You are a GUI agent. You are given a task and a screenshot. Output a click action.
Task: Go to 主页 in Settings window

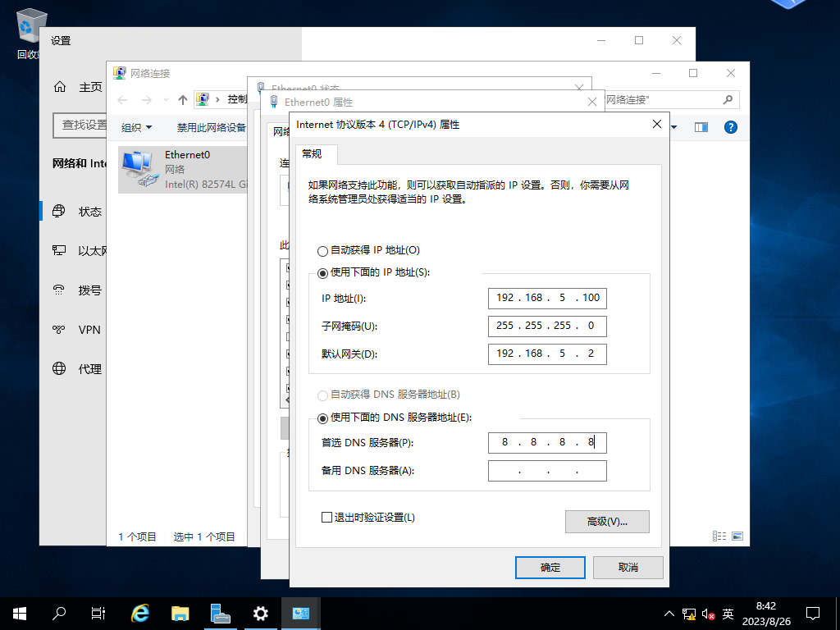click(78, 87)
